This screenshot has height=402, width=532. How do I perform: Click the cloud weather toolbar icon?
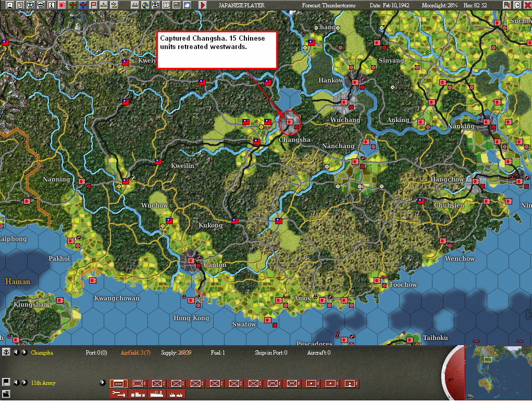[x=187, y=5]
